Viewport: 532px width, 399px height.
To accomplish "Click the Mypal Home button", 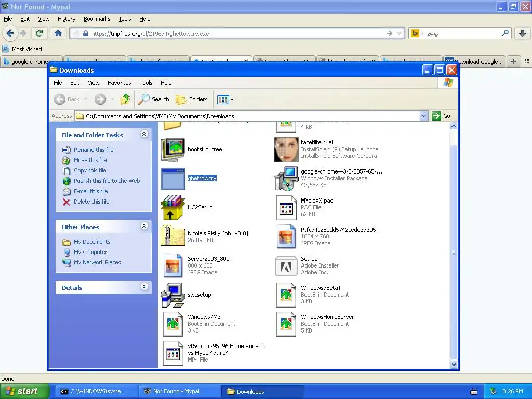I will 58,33.
